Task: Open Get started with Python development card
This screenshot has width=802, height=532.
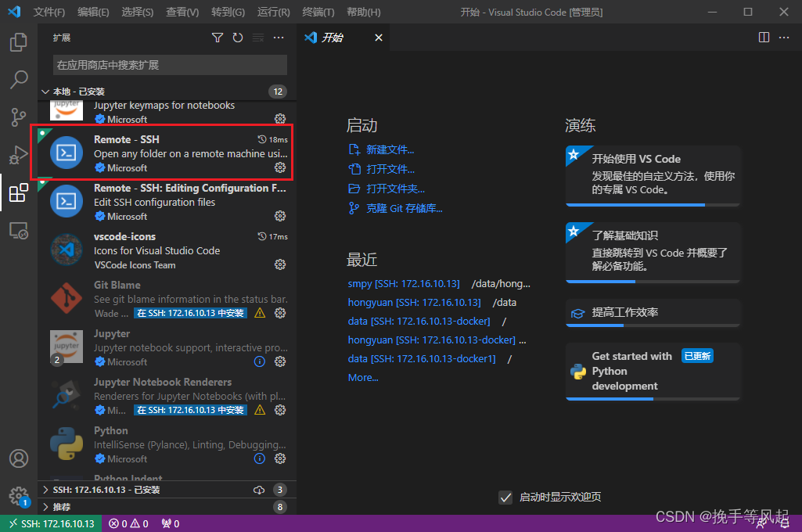Action: click(653, 372)
